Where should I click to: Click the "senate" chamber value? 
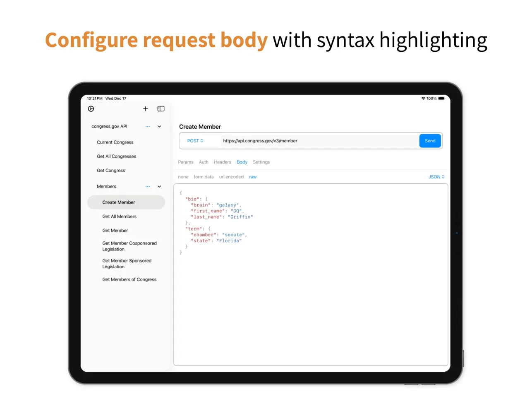tap(233, 235)
